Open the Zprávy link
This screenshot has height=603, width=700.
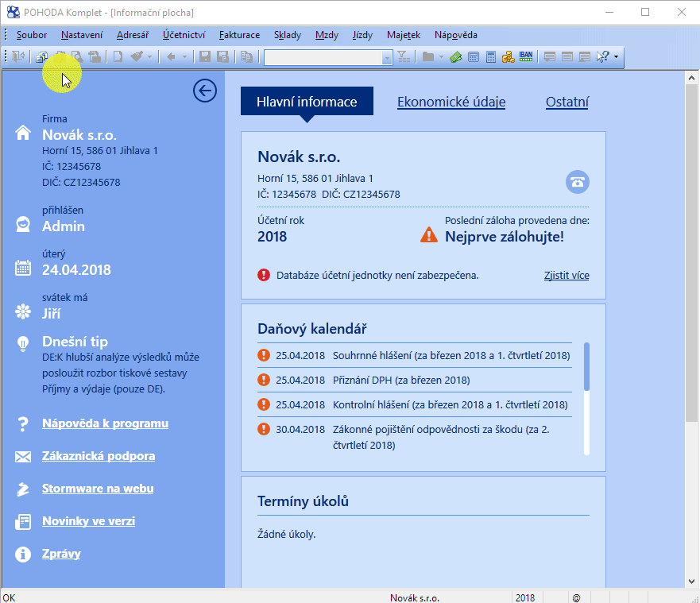click(x=61, y=554)
